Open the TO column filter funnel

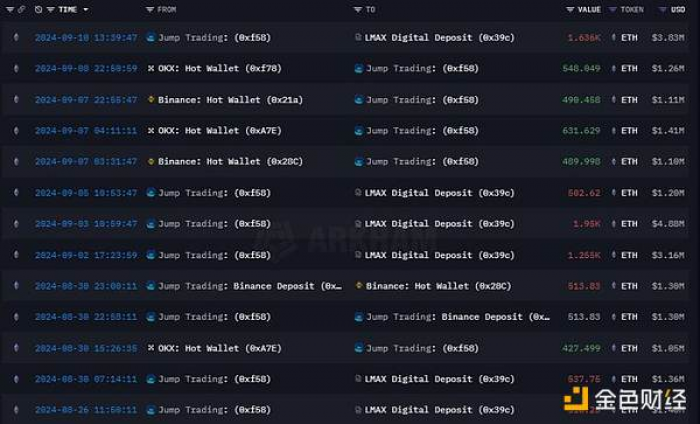point(358,9)
